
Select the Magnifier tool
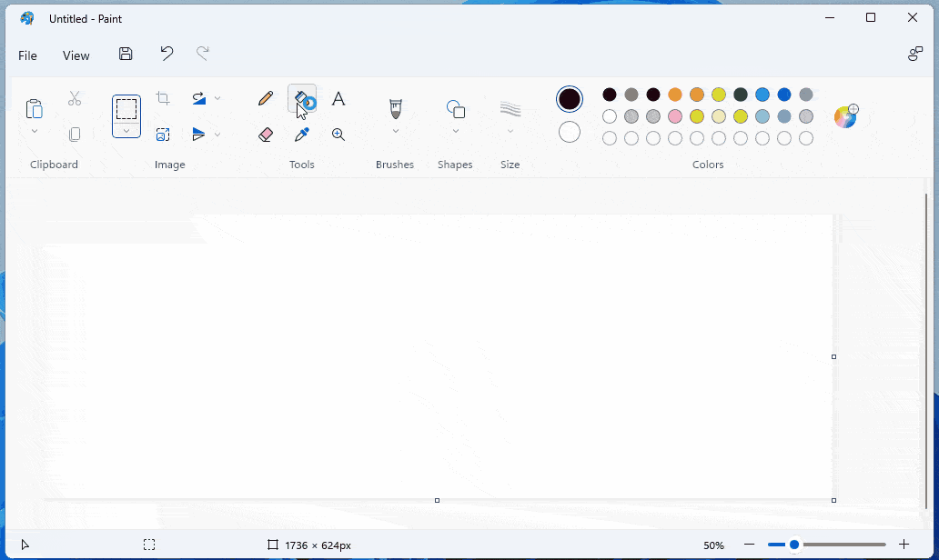pos(338,134)
